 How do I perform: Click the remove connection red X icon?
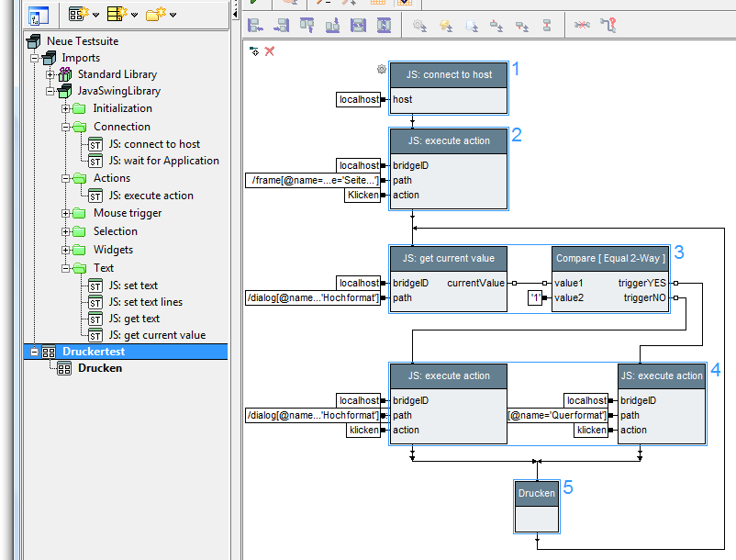582,25
